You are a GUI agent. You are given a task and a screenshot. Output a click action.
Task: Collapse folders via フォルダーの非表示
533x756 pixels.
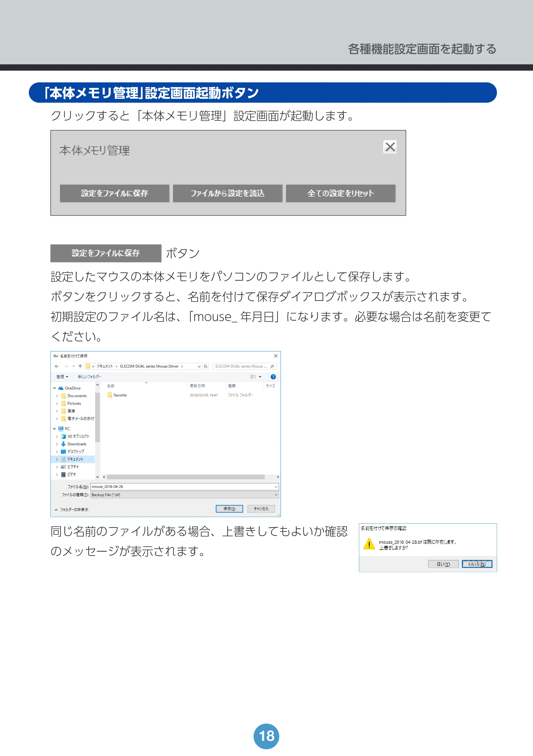click(71, 510)
